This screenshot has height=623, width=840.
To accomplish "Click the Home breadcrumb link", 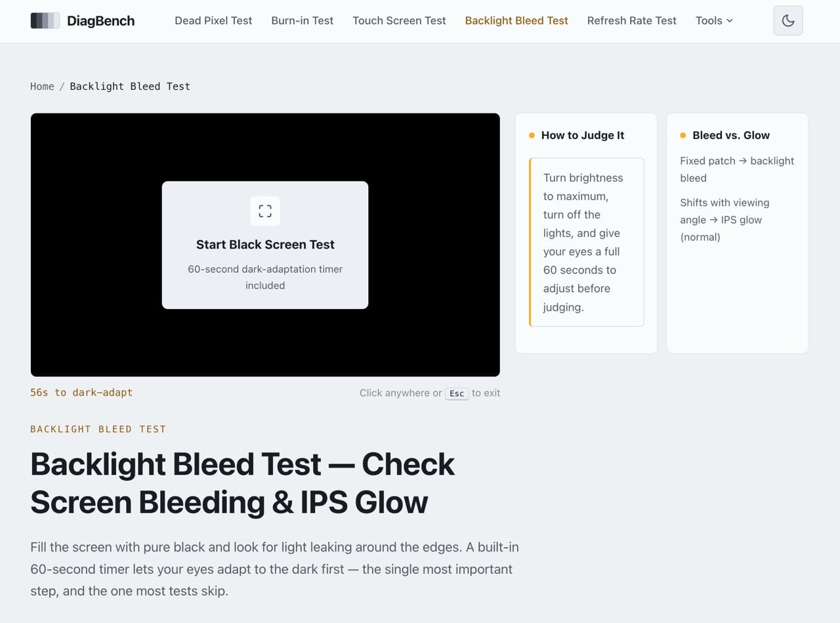I will click(42, 87).
